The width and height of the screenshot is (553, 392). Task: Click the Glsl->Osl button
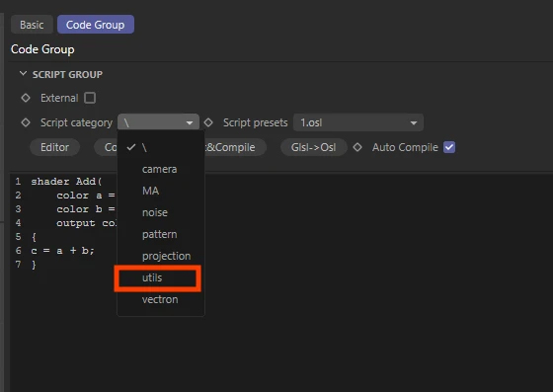pos(314,147)
